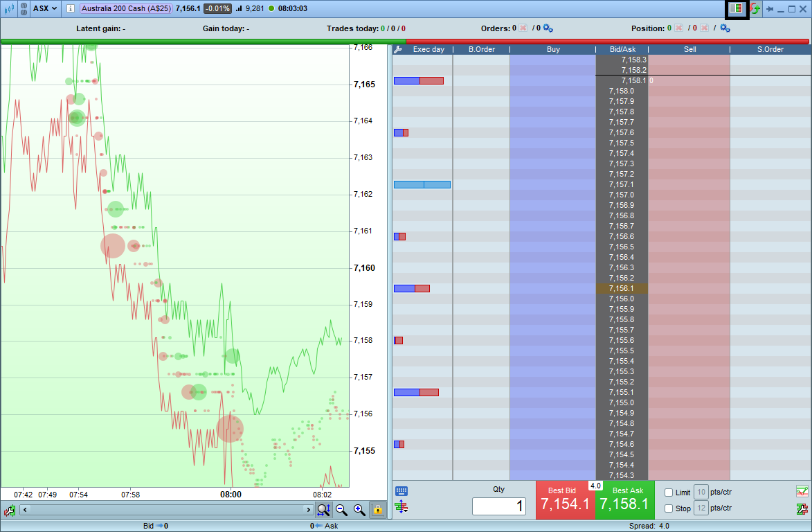Click the Bid →0 status bar entry
The height and width of the screenshot is (532, 812).
pos(155,526)
